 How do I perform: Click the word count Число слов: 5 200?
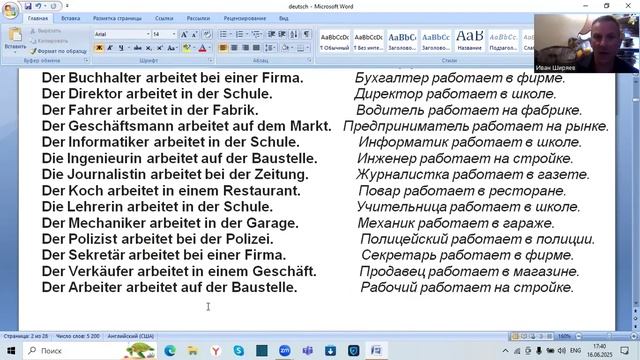pos(78,336)
